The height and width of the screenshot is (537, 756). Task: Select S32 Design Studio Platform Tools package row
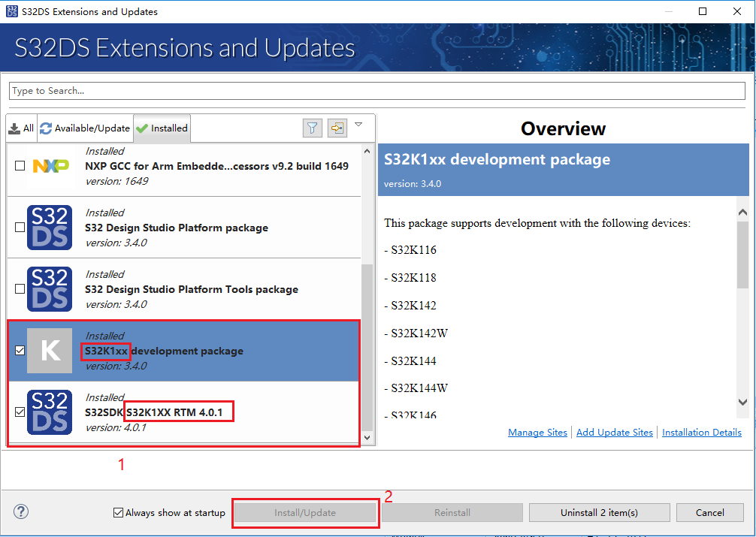(183, 289)
